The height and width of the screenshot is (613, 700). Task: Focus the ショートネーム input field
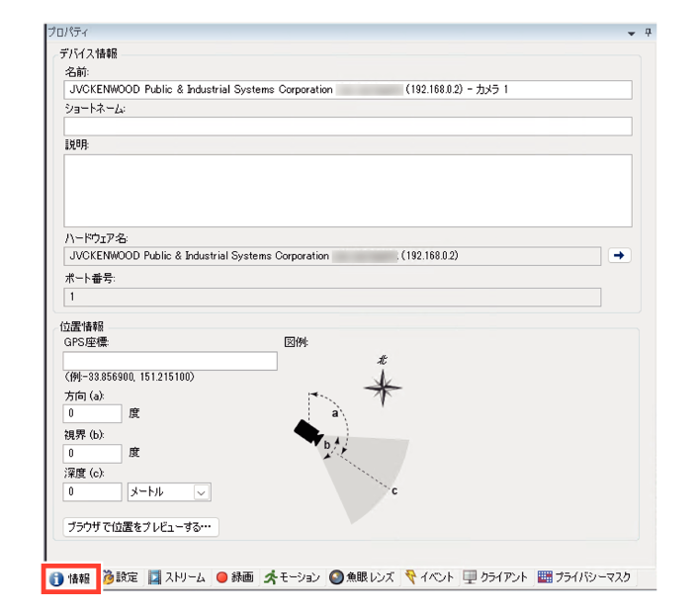click(347, 127)
